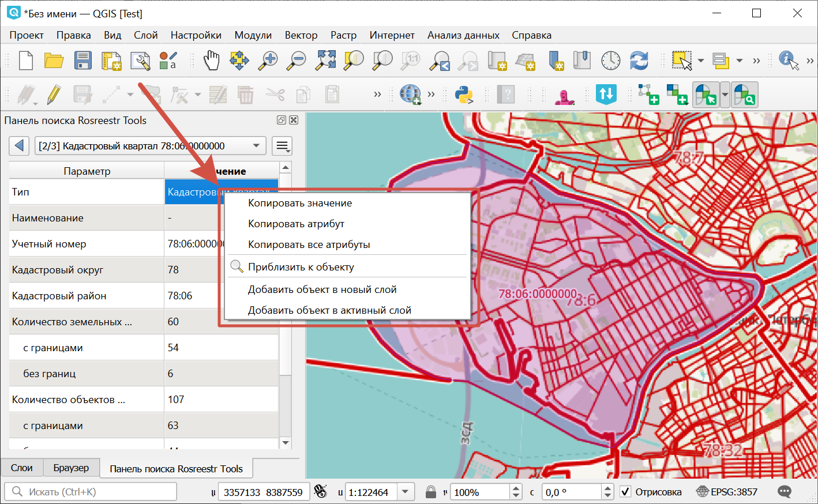The width and height of the screenshot is (818, 504).
Task: Click the Zoom Full extent icon
Action: [x=325, y=60]
